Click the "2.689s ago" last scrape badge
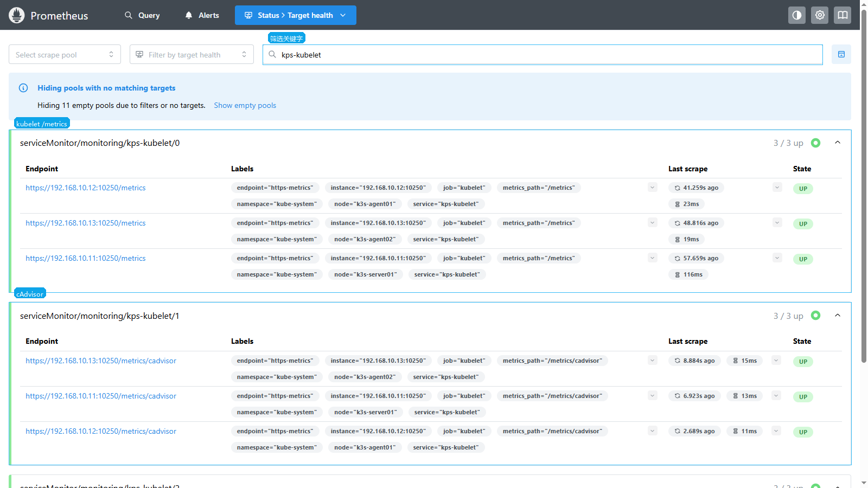The image size is (868, 488). [695, 431]
